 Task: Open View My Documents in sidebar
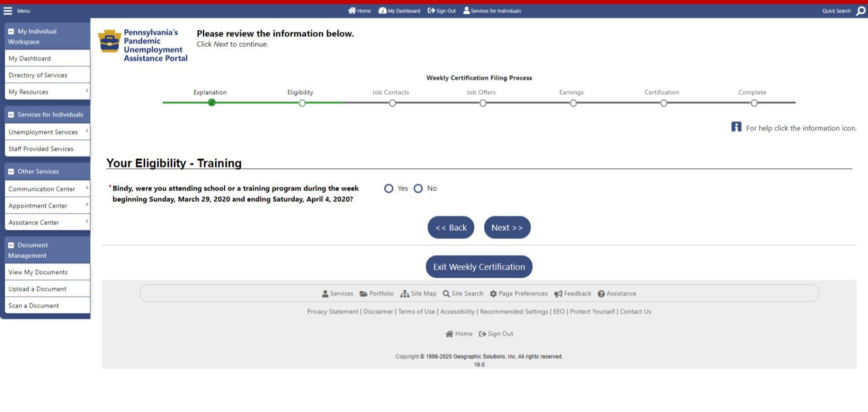pyautogui.click(x=38, y=272)
